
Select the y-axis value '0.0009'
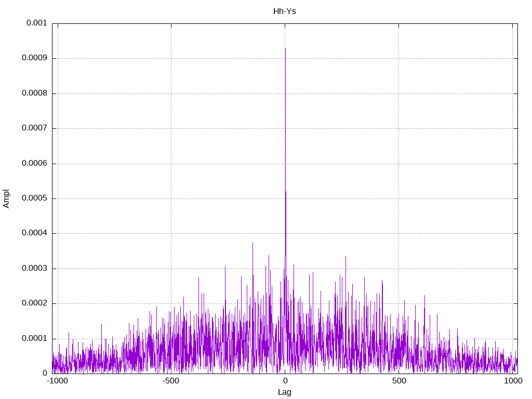[x=34, y=58]
